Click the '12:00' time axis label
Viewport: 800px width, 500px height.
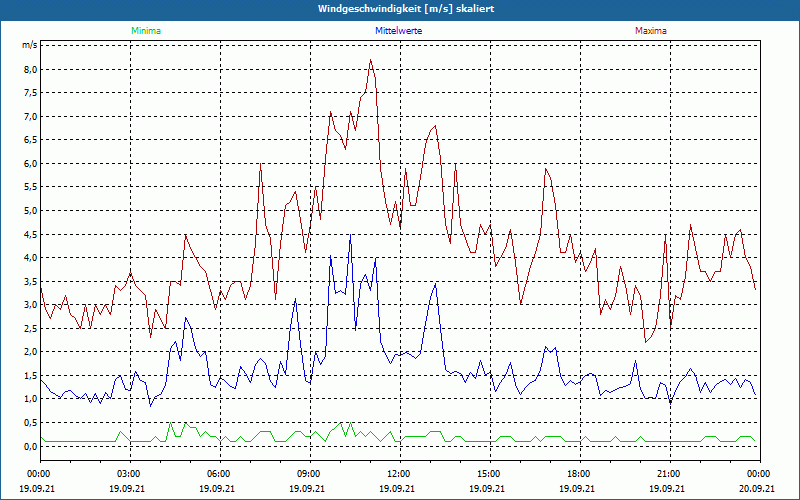(397, 474)
